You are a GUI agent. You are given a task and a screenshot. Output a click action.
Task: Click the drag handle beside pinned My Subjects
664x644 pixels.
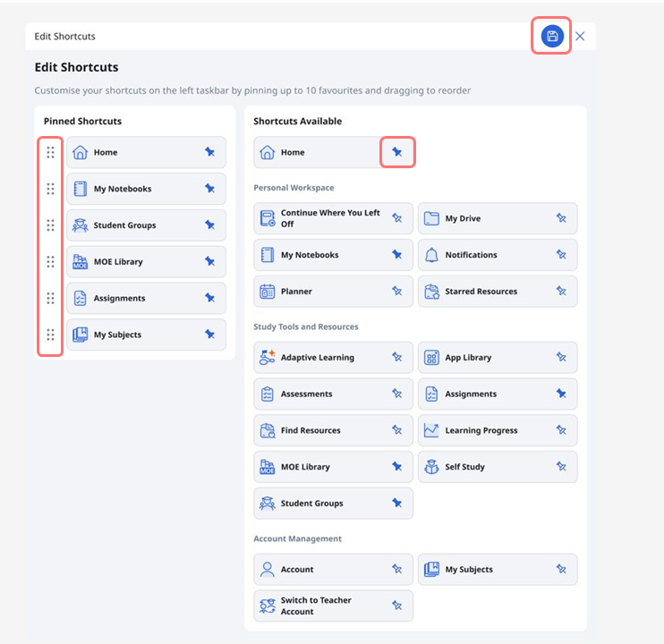click(50, 335)
